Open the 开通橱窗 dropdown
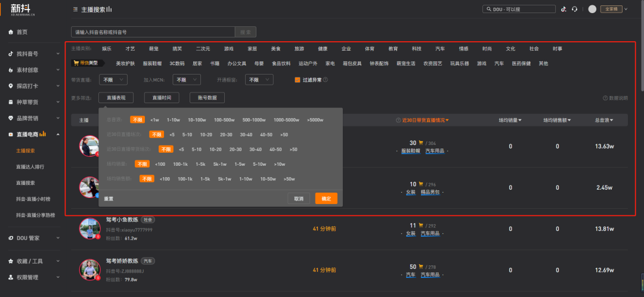 click(x=259, y=80)
